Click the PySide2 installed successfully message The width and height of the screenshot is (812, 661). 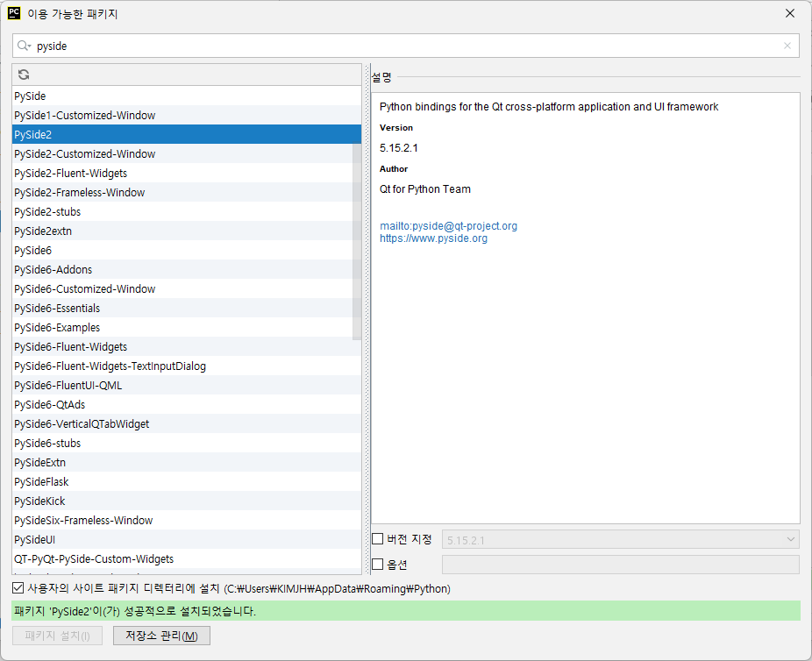[135, 611]
